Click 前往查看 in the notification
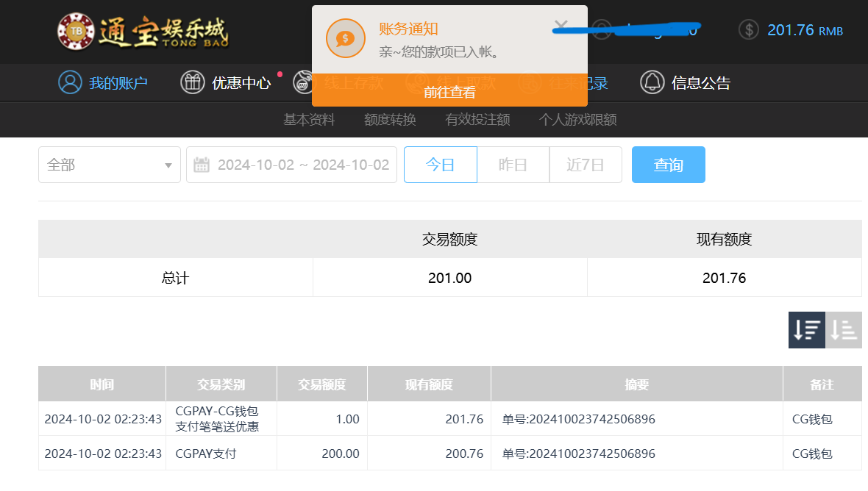Image resolution: width=868 pixels, height=491 pixels. point(449,92)
